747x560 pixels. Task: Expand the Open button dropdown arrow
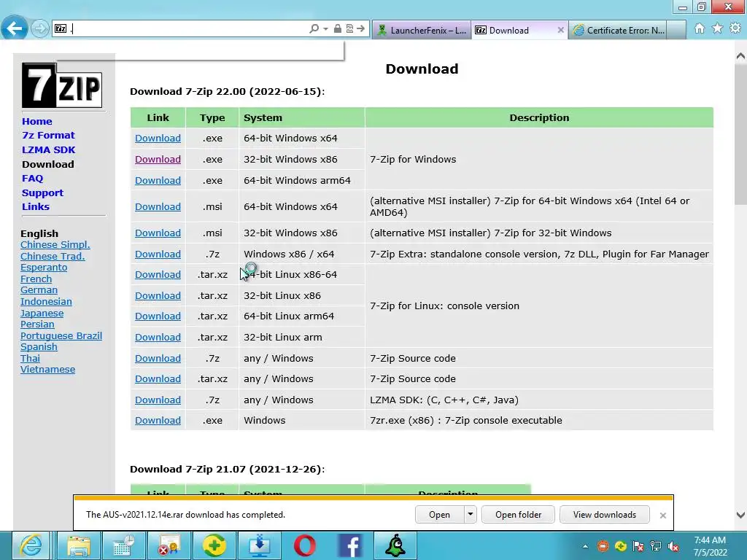point(471,515)
